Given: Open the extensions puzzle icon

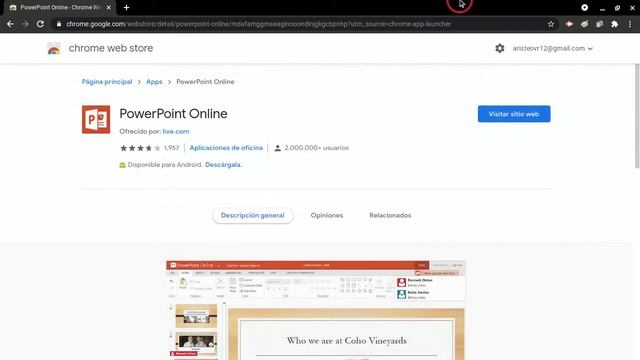Looking at the screenshot, I should 615,24.
